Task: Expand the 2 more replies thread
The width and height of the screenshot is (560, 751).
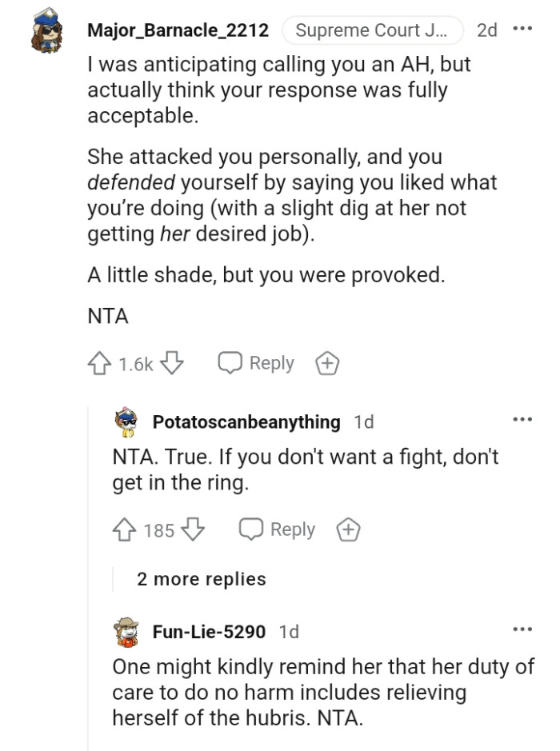Action: click(x=200, y=579)
